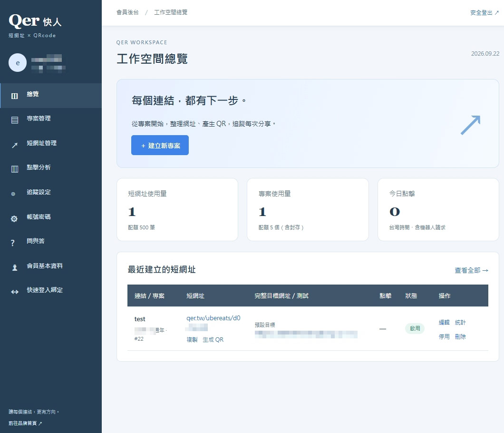Click 刪除 in the test row

(x=460, y=336)
